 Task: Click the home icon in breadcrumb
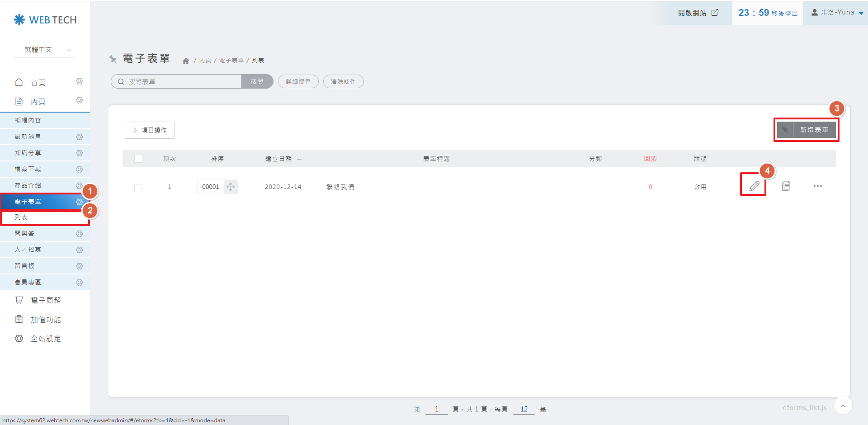click(x=185, y=61)
